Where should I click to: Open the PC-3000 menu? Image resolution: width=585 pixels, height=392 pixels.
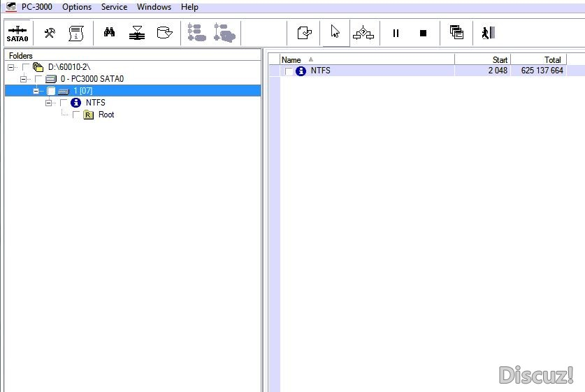click(37, 7)
